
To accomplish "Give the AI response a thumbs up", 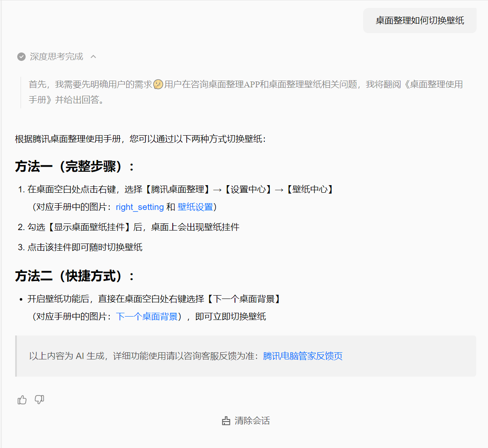I will tap(22, 399).
